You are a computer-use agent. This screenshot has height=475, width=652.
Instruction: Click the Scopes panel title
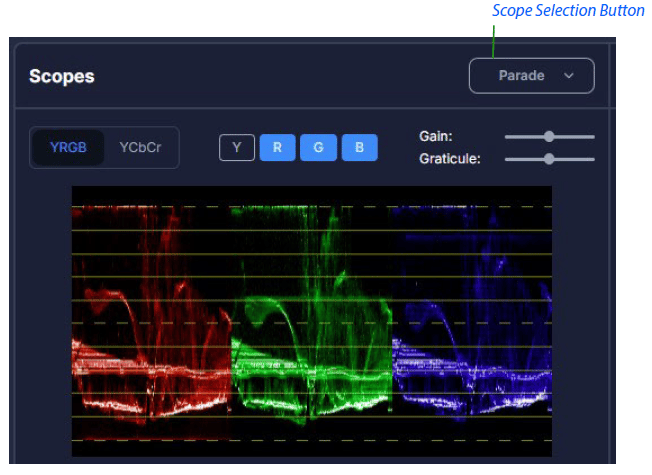62,76
